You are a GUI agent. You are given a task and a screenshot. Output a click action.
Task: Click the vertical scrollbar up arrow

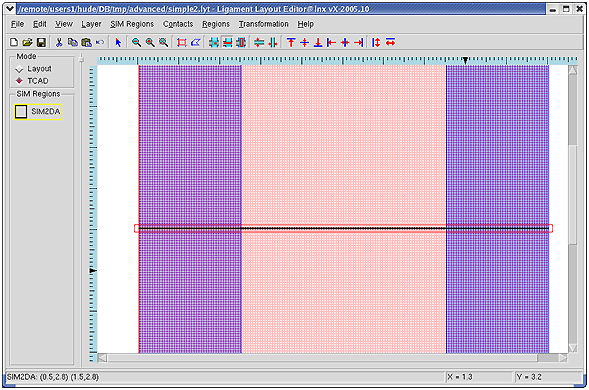(572, 70)
